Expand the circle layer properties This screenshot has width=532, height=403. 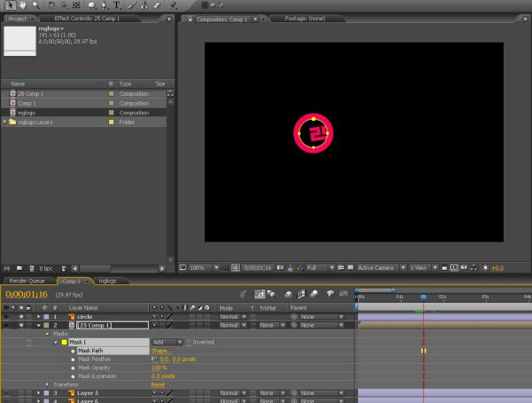38,317
